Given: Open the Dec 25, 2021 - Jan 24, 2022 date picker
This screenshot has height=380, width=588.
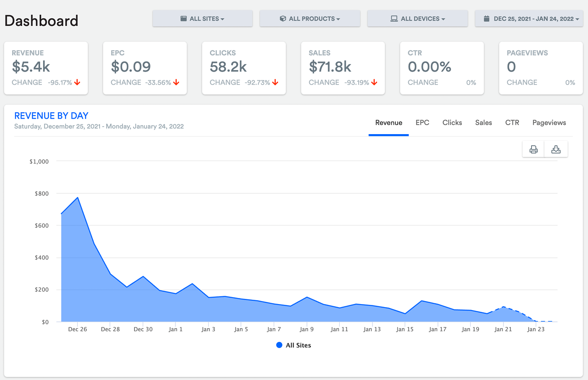Looking at the screenshot, I should [x=529, y=19].
